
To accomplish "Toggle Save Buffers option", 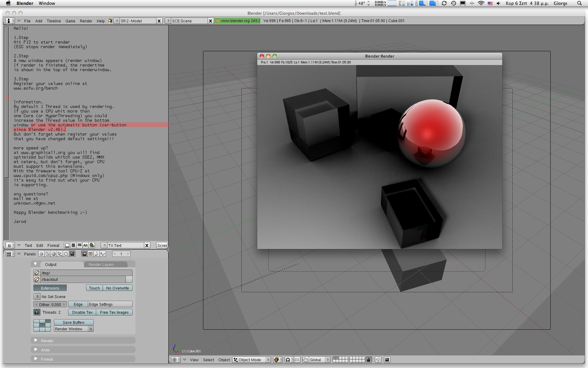I will (x=74, y=322).
